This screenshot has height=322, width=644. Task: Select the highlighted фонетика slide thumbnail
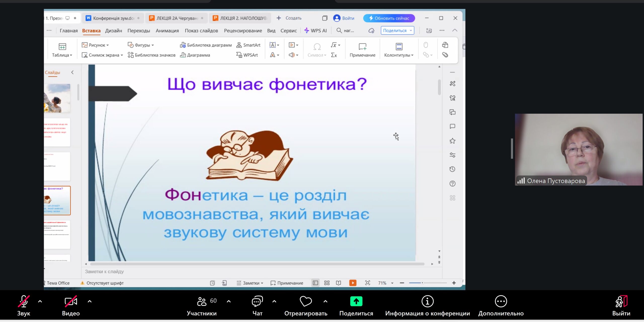click(x=57, y=200)
